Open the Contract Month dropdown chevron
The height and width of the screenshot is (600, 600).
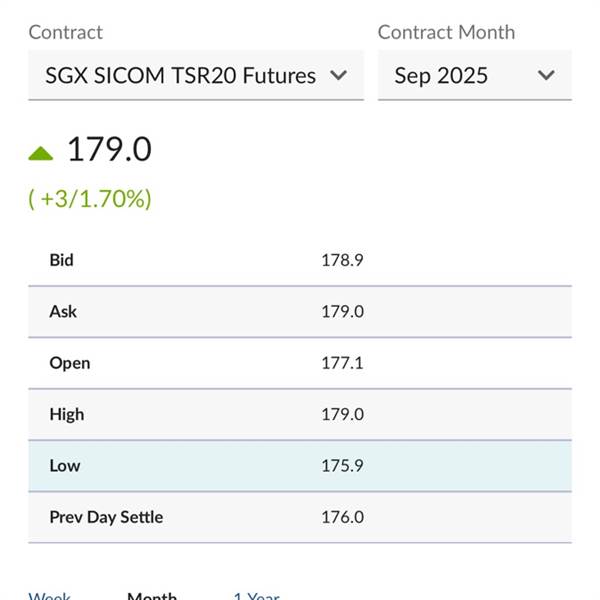[x=546, y=75]
